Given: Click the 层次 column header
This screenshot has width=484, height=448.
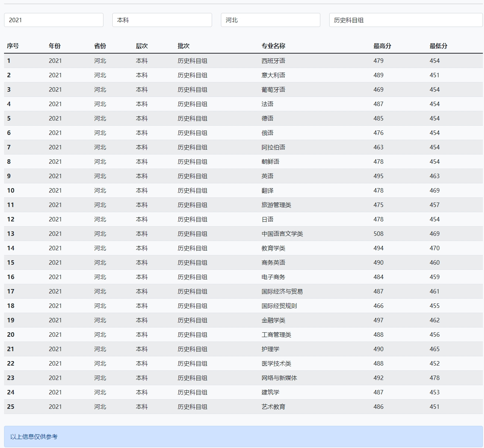Looking at the screenshot, I should tap(142, 46).
